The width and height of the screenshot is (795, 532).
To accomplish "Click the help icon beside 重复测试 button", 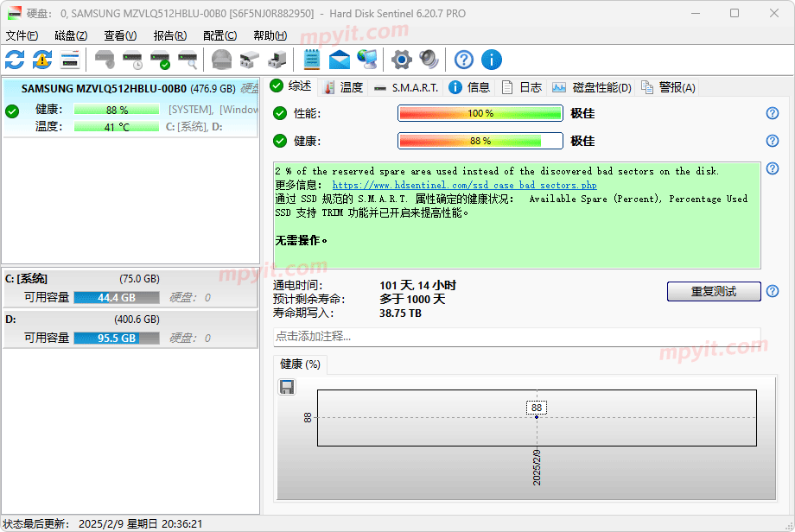I will click(773, 291).
